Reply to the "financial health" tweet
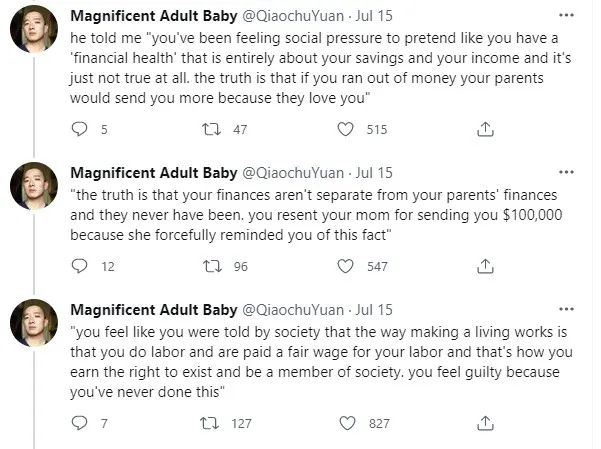The height and width of the screenshot is (449, 601). (81, 129)
